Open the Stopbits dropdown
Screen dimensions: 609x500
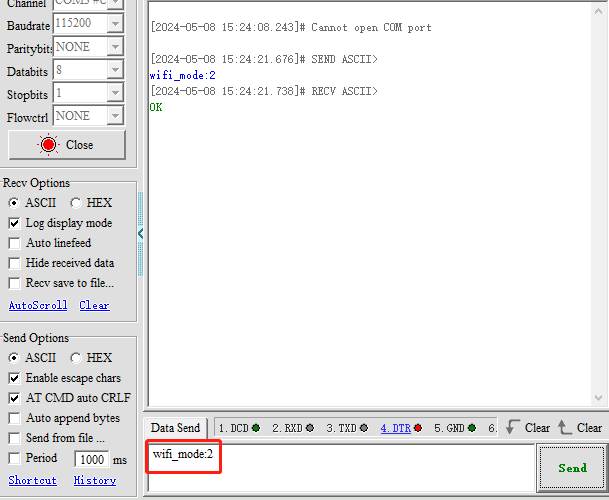[x=115, y=93]
